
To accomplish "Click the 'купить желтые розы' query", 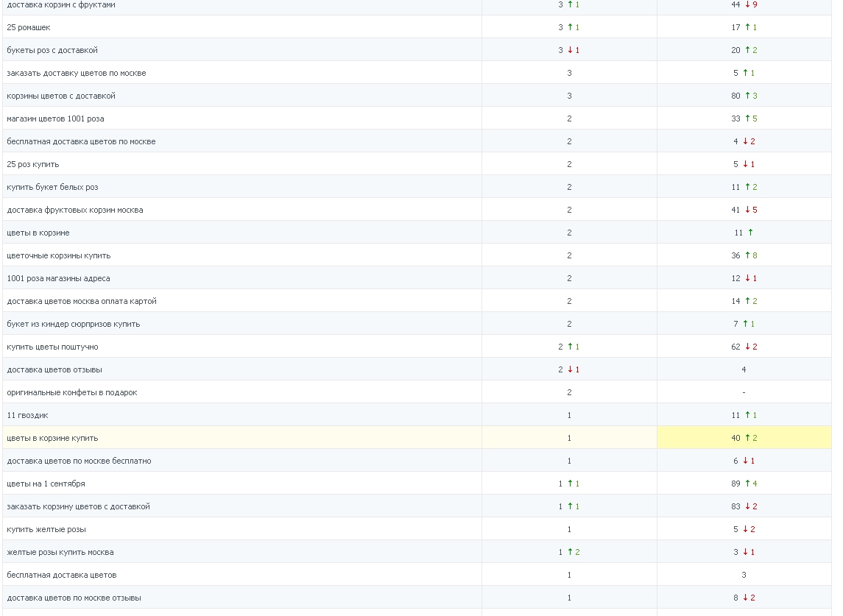I will pyautogui.click(x=46, y=529).
